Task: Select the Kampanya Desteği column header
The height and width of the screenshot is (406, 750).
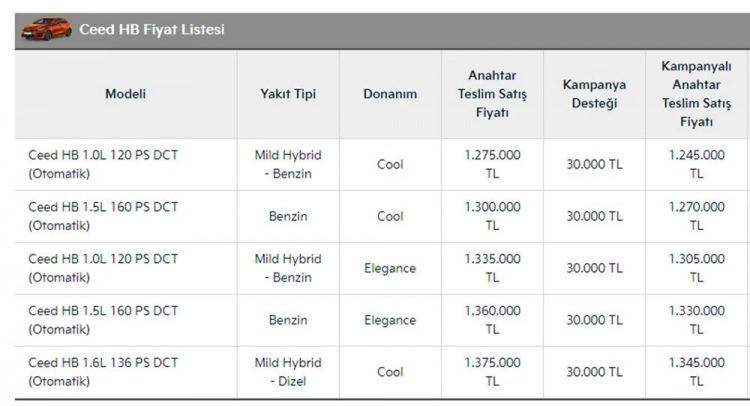Action: (x=594, y=94)
